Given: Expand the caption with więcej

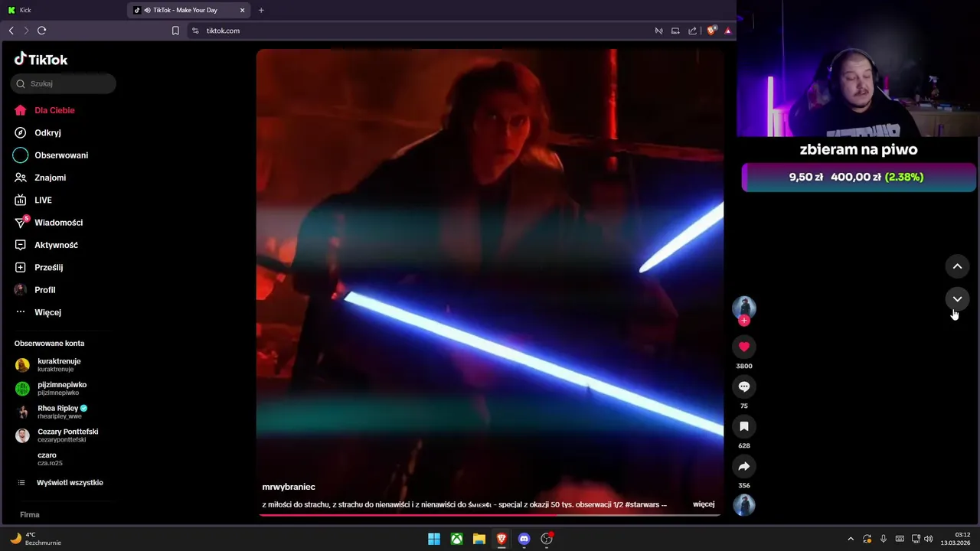Looking at the screenshot, I should 704,504.
